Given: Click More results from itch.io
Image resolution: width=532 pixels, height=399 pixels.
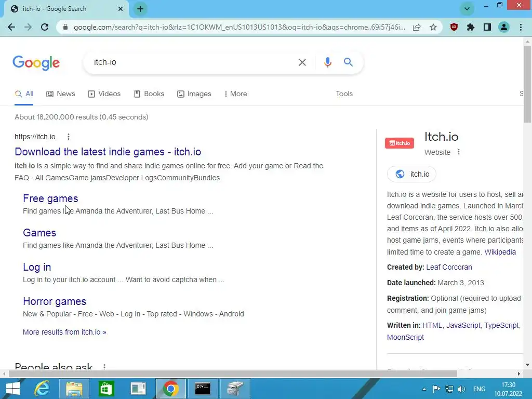Looking at the screenshot, I should (64, 332).
